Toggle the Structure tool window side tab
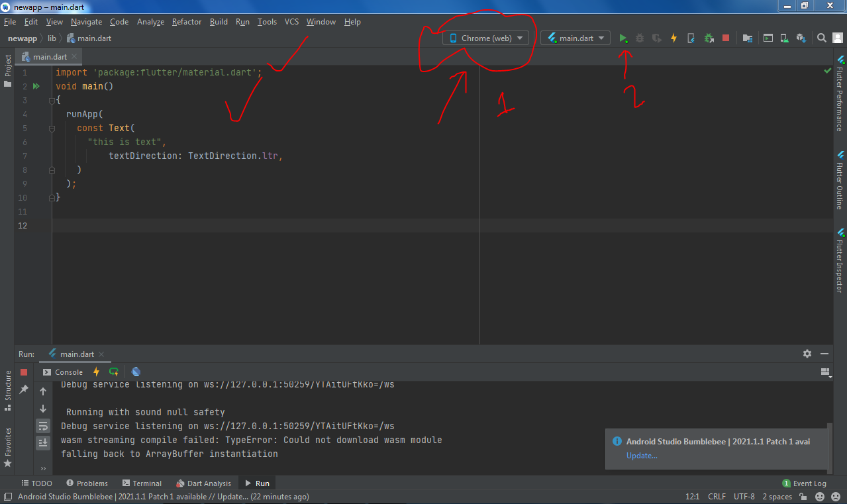847x504 pixels. pos(7,389)
